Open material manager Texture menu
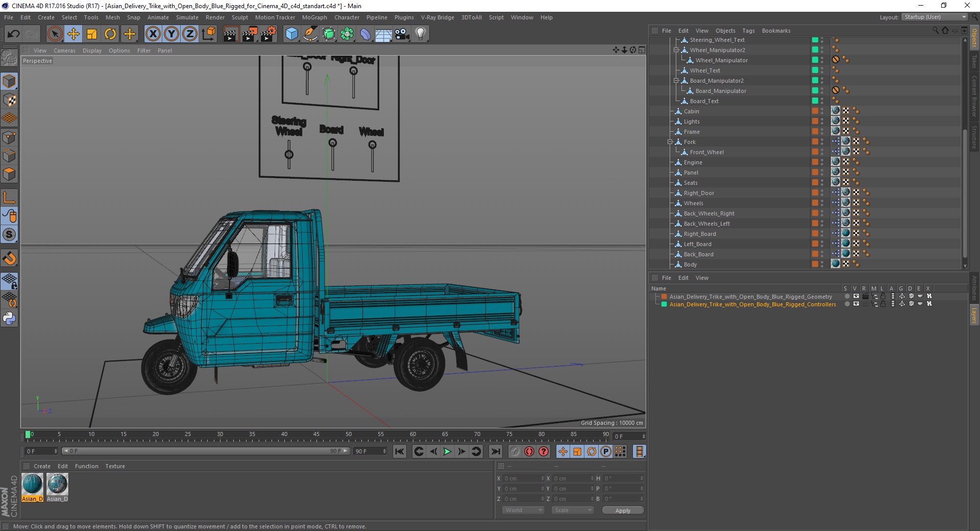Image resolution: width=980 pixels, height=531 pixels. 115,466
